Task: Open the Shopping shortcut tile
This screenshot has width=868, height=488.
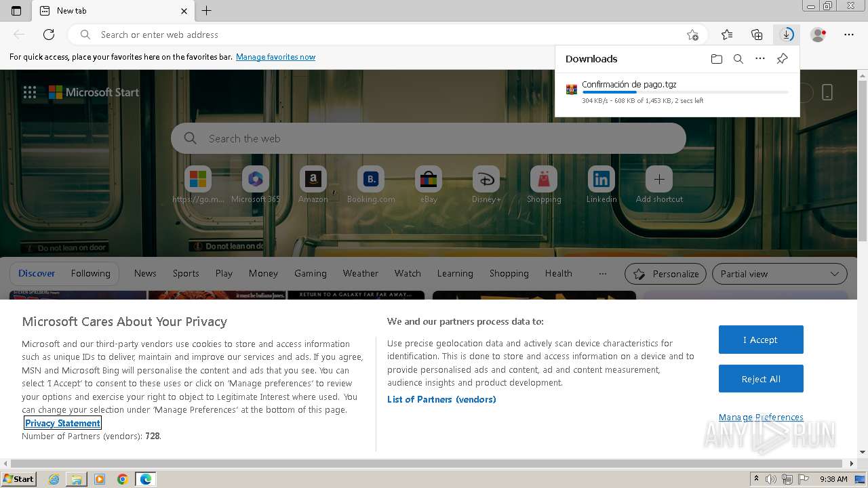Action: [544, 185]
